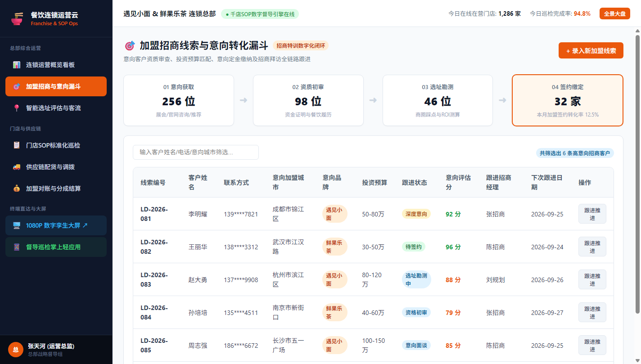Screen dimensions: 641x364
Task: Go to 智能选址评估与客流
Action: 56,108
